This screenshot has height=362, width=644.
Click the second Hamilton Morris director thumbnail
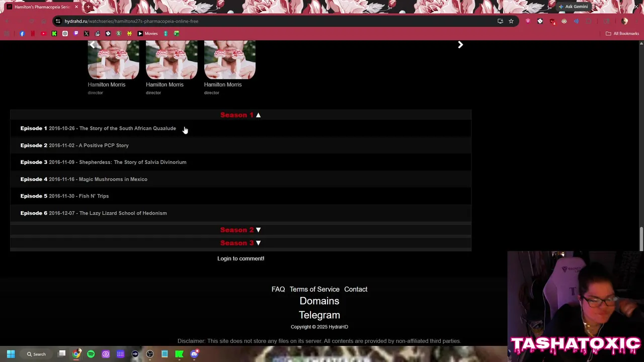pos(172,59)
